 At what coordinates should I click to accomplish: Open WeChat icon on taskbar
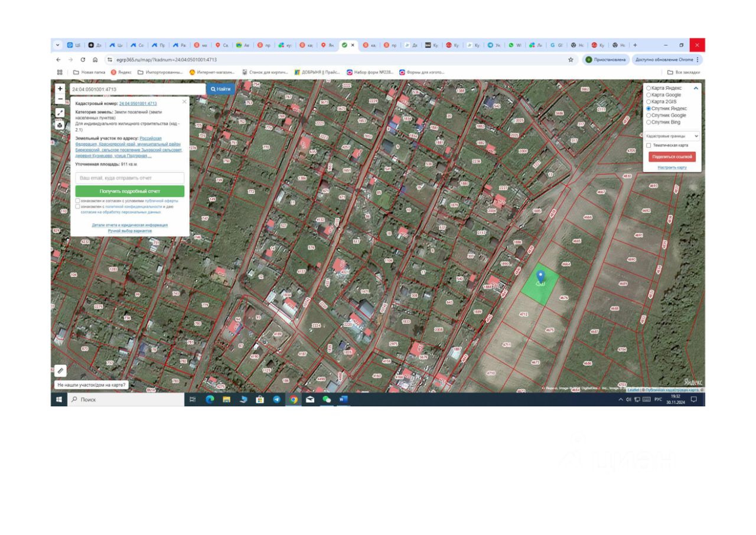point(327,400)
